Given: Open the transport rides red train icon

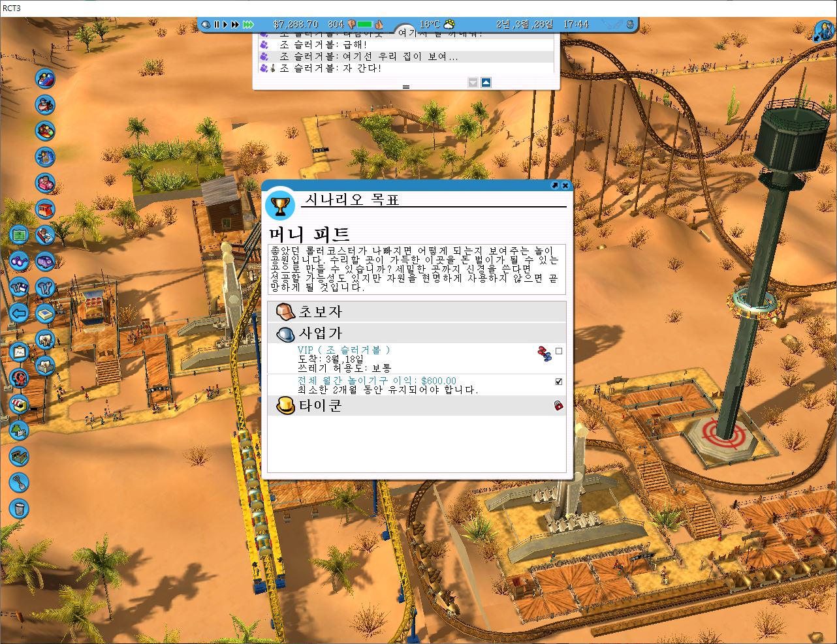Looking at the screenshot, I should [44, 209].
